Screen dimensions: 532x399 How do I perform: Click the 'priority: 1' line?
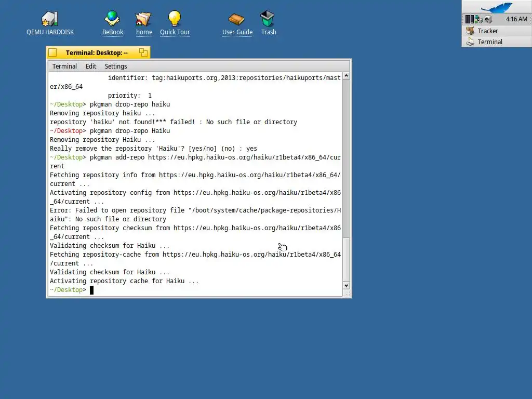(x=129, y=96)
